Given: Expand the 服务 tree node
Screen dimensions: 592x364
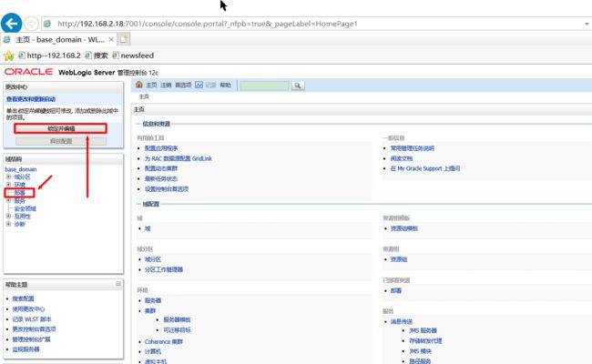Looking at the screenshot, I should coord(8,201).
